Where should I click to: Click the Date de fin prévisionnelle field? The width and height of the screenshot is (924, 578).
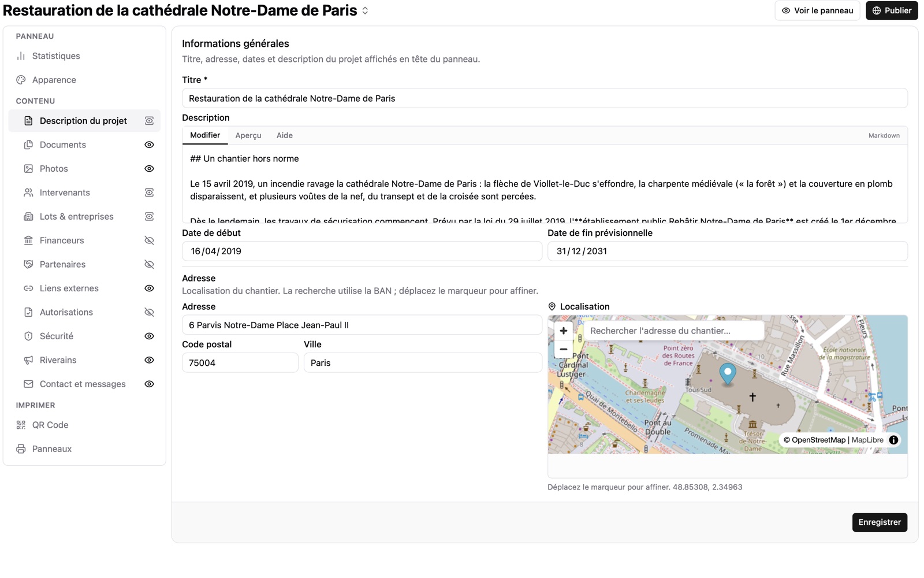[728, 251]
